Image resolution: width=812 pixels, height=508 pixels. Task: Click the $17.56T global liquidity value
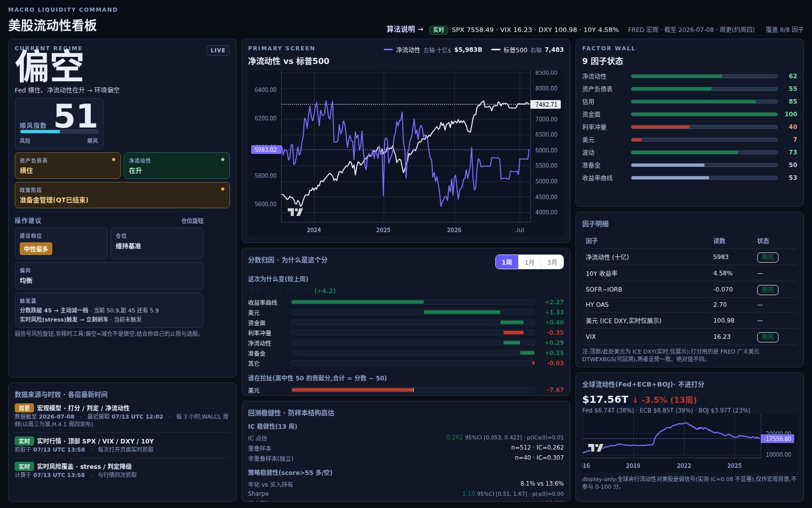605,400
